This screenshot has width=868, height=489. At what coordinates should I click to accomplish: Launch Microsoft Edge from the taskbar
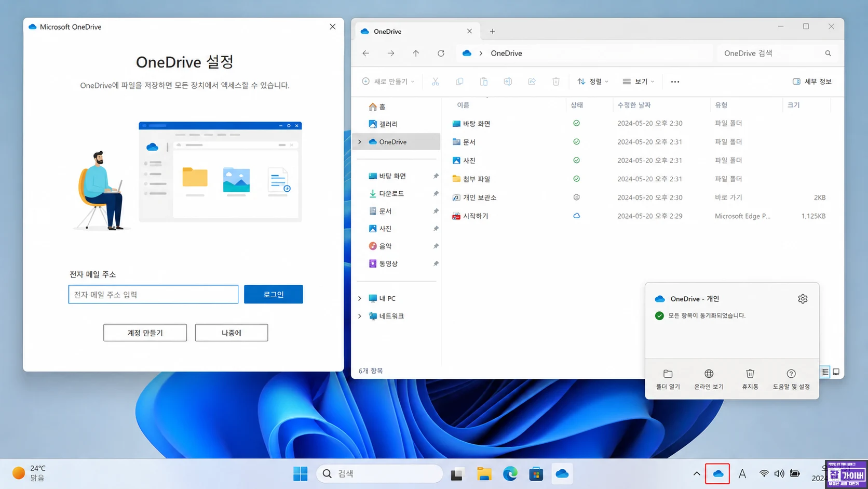coord(510,473)
